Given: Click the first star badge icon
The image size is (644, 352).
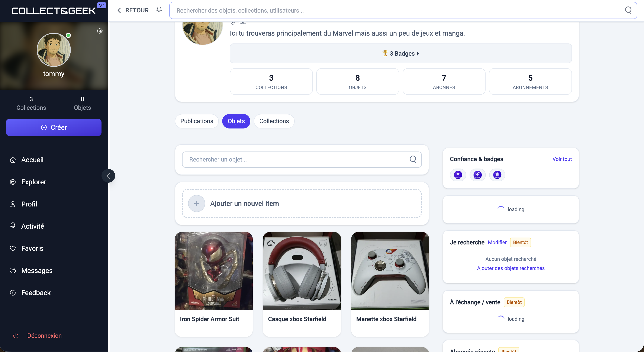Looking at the screenshot, I should click(x=458, y=175).
